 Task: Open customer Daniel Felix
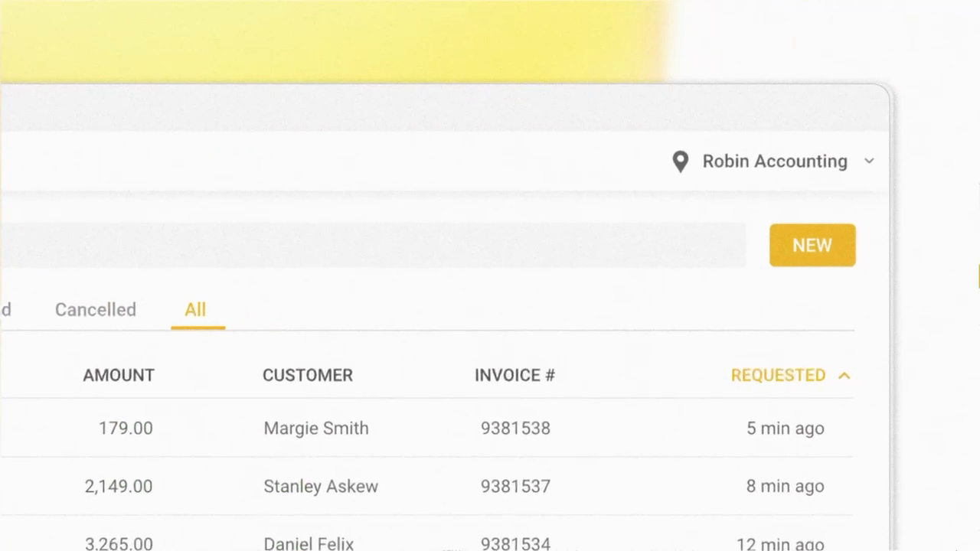coord(309,543)
